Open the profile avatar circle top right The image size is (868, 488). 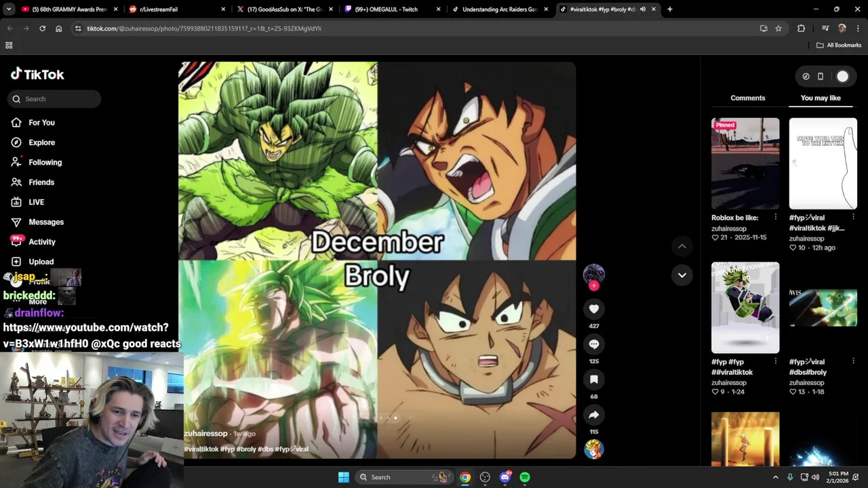[x=842, y=77]
